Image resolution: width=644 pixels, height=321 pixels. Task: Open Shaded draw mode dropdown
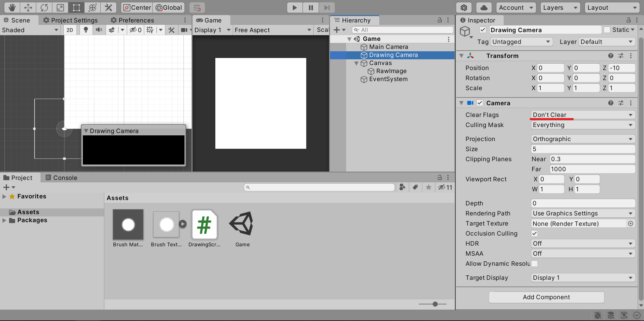pyautogui.click(x=30, y=30)
